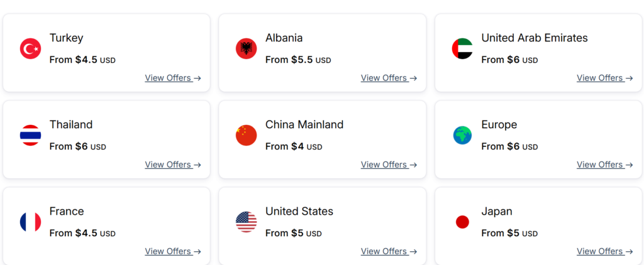Viewport: 644px width, 265px height.
Task: Click the Turkey flag icon
Action: tap(30, 49)
